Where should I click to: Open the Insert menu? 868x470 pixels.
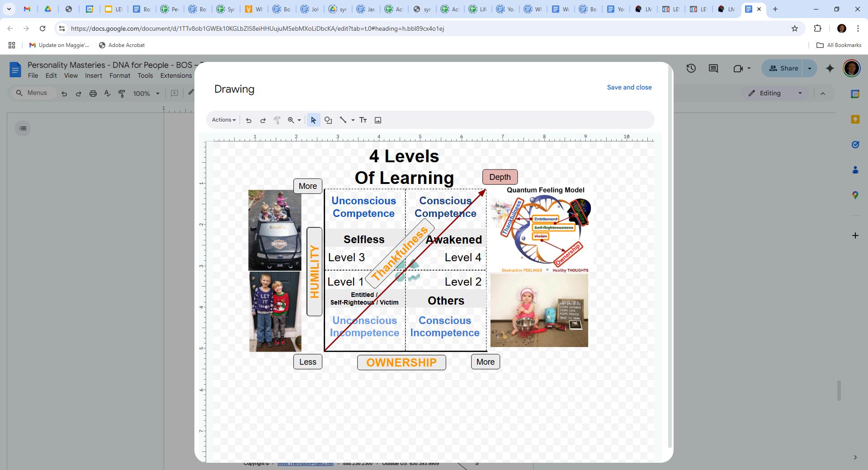pos(94,75)
